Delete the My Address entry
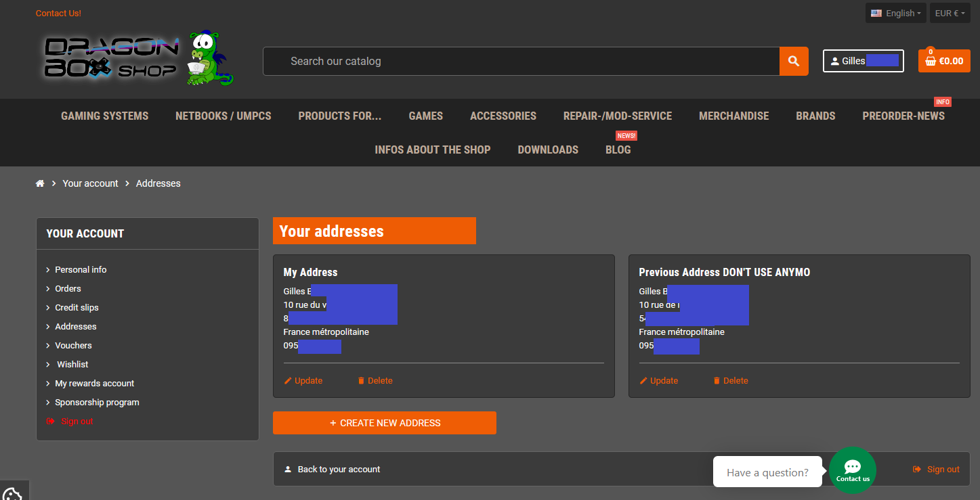The width and height of the screenshot is (980, 500). [x=375, y=381]
